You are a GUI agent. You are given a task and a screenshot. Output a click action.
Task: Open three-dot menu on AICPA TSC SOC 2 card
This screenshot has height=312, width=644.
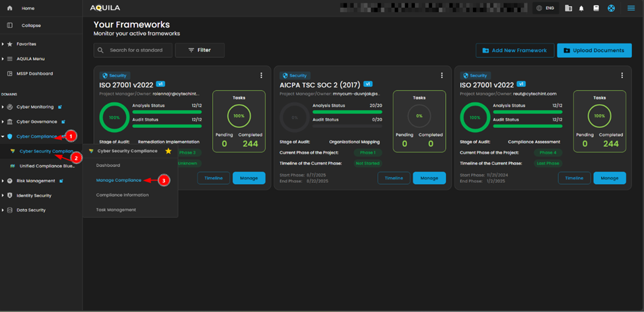442,76
